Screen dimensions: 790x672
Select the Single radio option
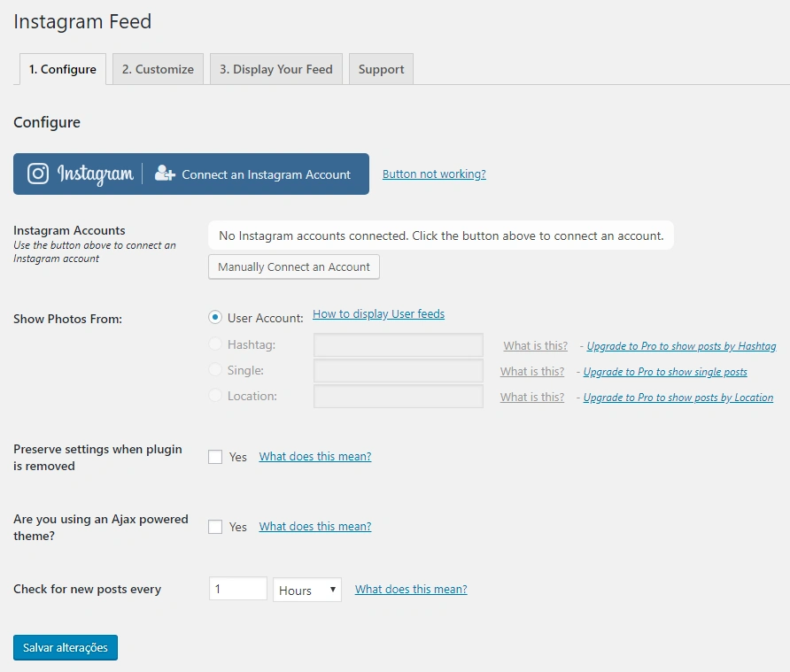coord(215,370)
